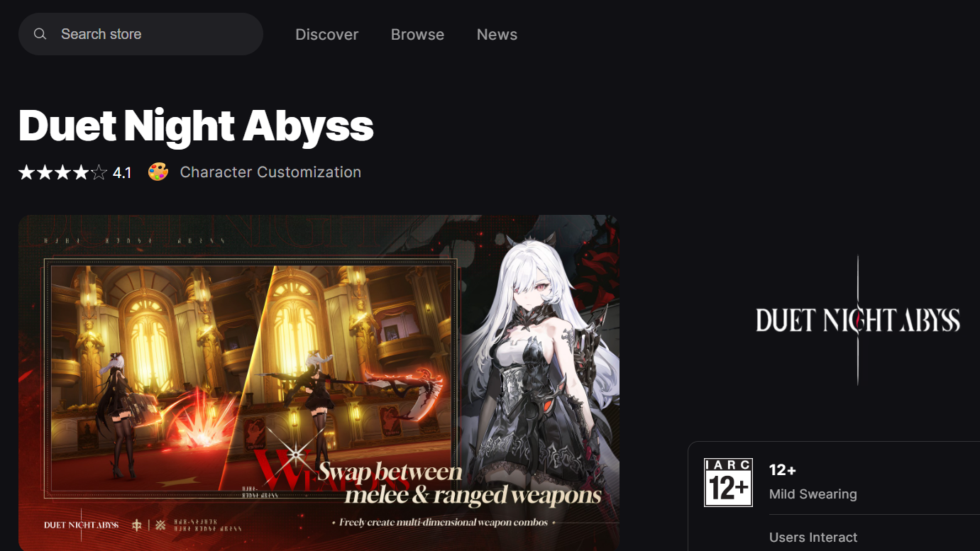The height and width of the screenshot is (551, 980).
Task: Click the large Duet Night Abyss logo
Action: [857, 321]
